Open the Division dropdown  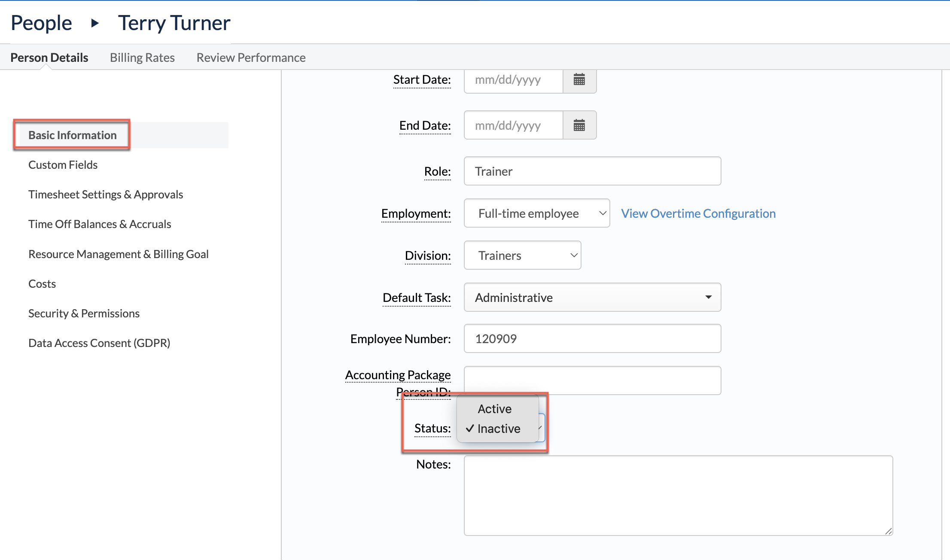click(522, 255)
